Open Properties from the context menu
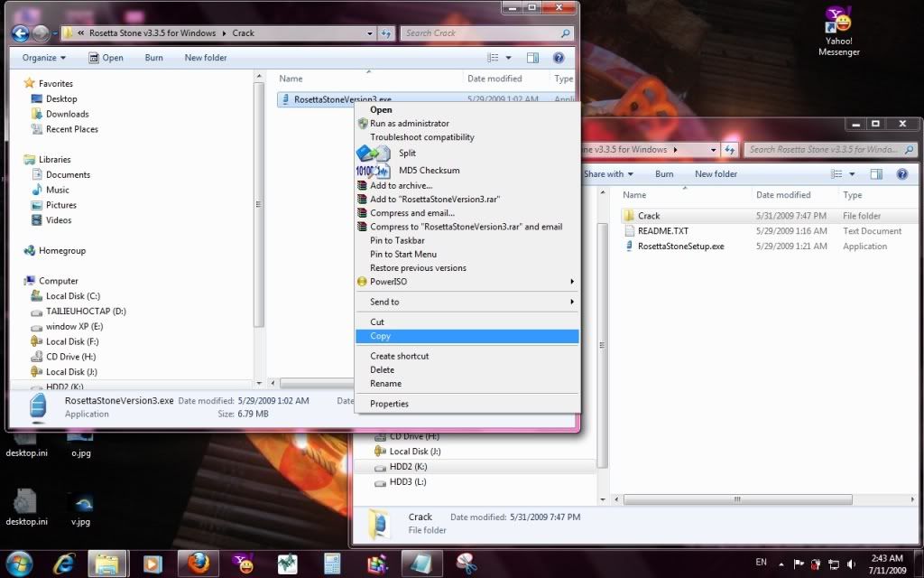Image resolution: width=924 pixels, height=578 pixels. coord(468,404)
